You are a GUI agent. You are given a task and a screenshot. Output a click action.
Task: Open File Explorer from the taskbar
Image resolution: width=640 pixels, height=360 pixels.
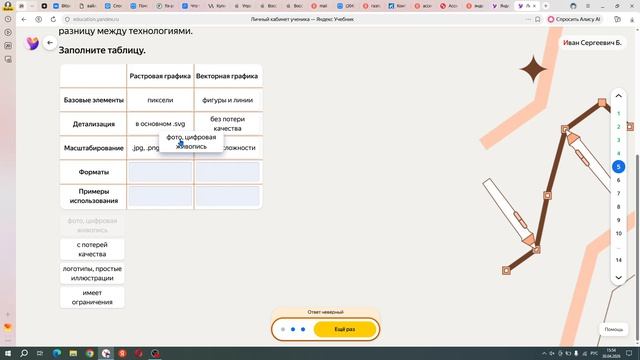(x=73, y=353)
